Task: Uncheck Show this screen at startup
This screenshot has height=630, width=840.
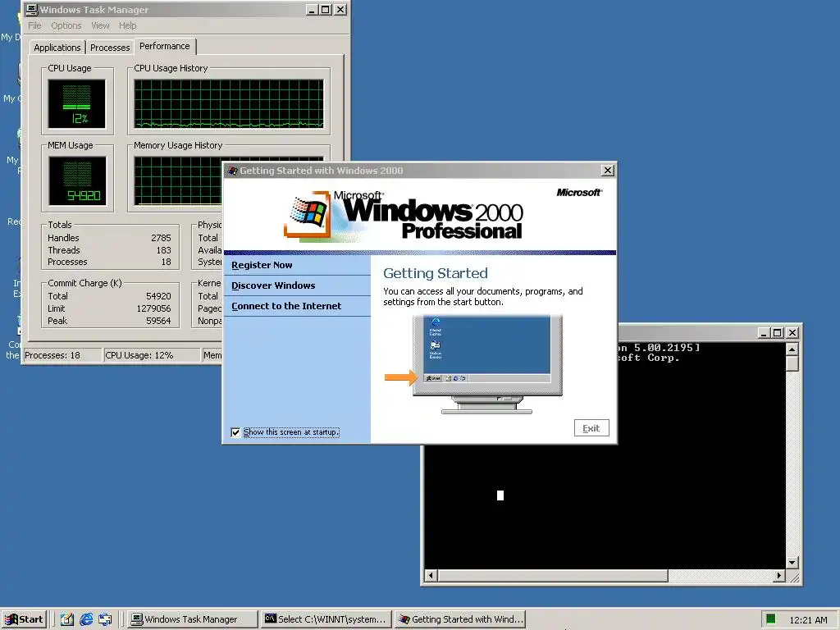Action: pyautogui.click(x=235, y=431)
